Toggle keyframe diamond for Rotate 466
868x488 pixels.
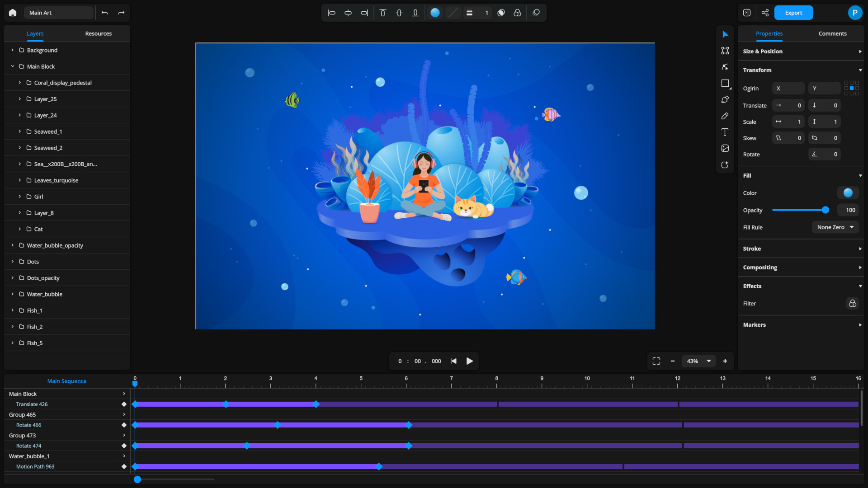124,425
